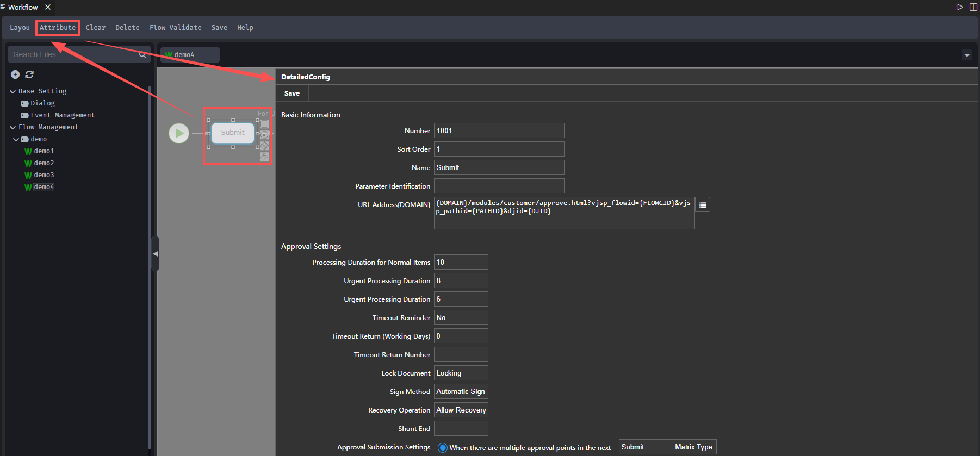The width and height of the screenshot is (980, 456).
Task: Toggle the split editor icon at top right
Action: click(973, 7)
